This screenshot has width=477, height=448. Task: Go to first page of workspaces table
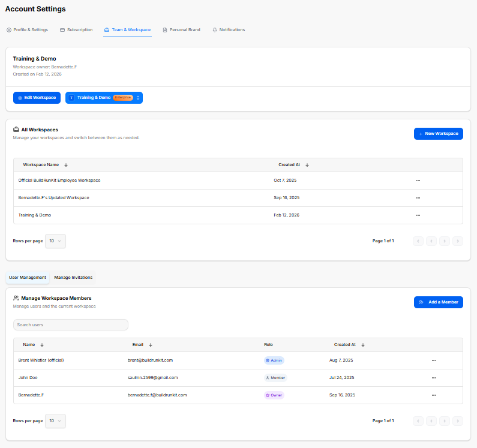click(418, 241)
